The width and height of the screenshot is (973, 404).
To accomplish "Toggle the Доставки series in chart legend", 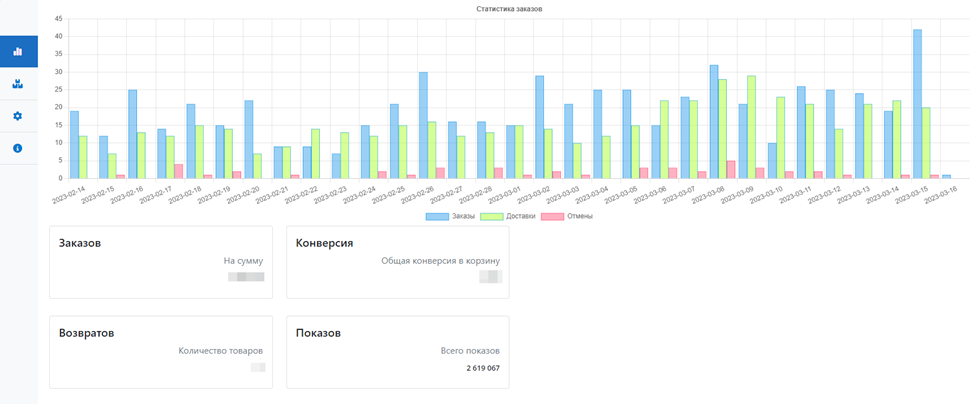I will [x=508, y=216].
